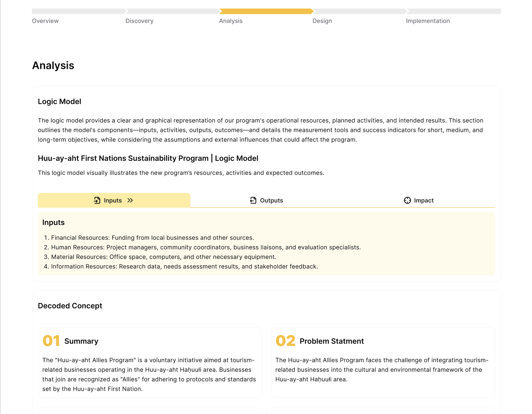The image size is (532, 414).
Task: Click the Analysis step label
Action: coord(231,21)
